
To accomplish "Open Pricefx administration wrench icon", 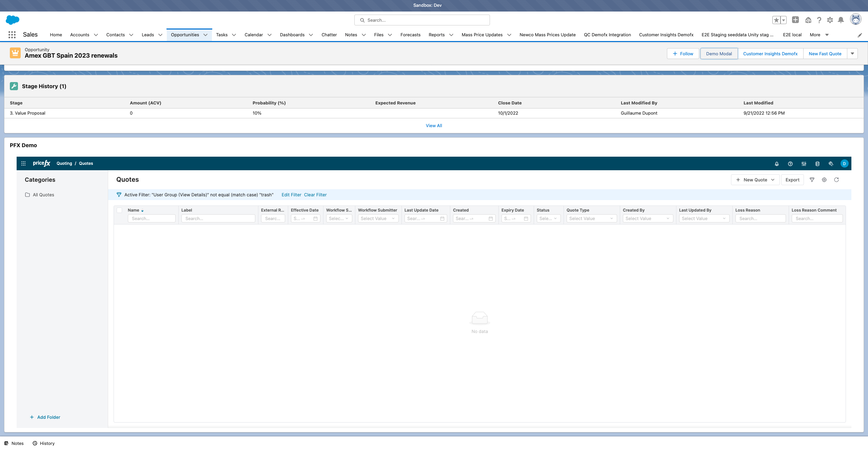I will [831, 163].
